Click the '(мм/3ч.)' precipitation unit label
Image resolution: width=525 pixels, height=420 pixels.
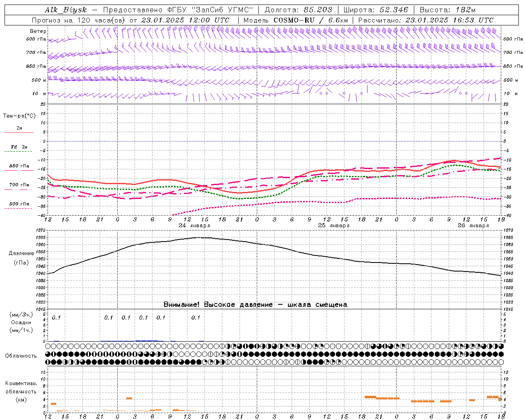(21, 315)
